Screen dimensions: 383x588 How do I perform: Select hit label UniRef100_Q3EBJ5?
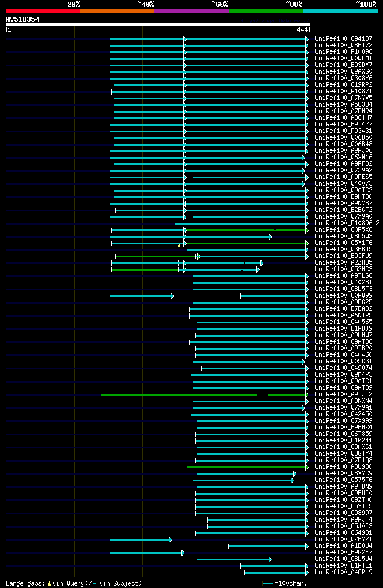click(x=344, y=249)
